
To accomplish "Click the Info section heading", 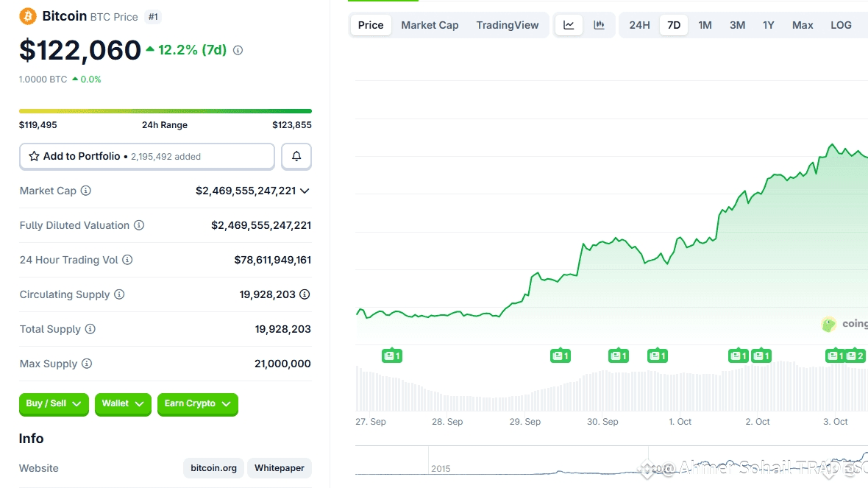I will click(31, 439).
